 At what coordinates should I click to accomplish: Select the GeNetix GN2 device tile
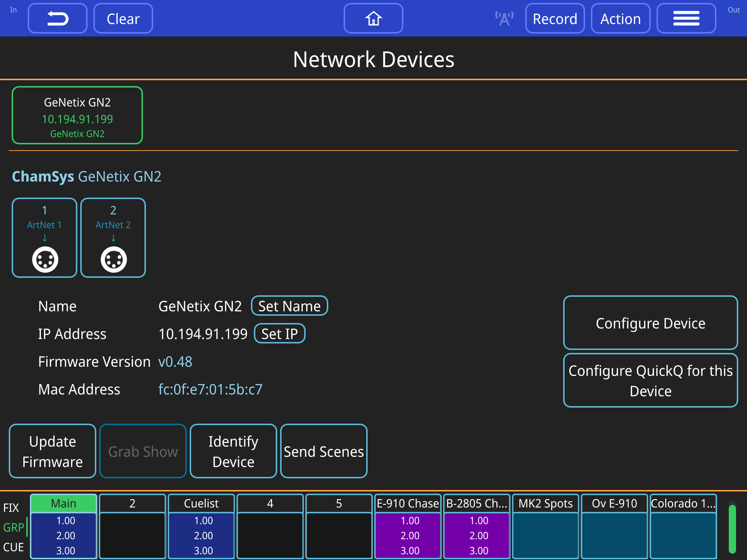[x=77, y=115]
